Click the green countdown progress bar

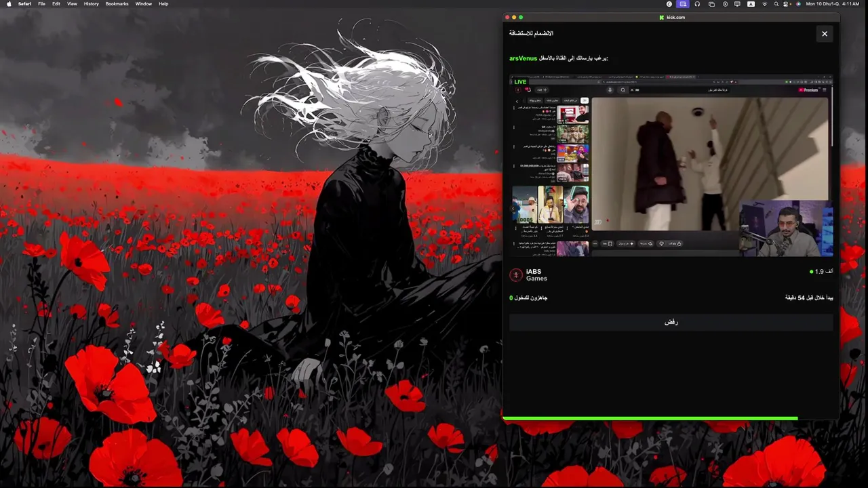click(650, 419)
